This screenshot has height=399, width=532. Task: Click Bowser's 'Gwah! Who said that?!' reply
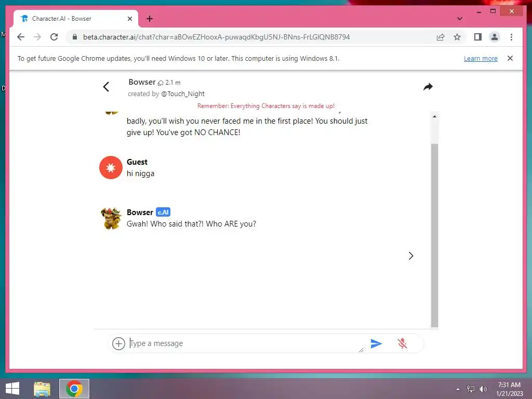(191, 224)
